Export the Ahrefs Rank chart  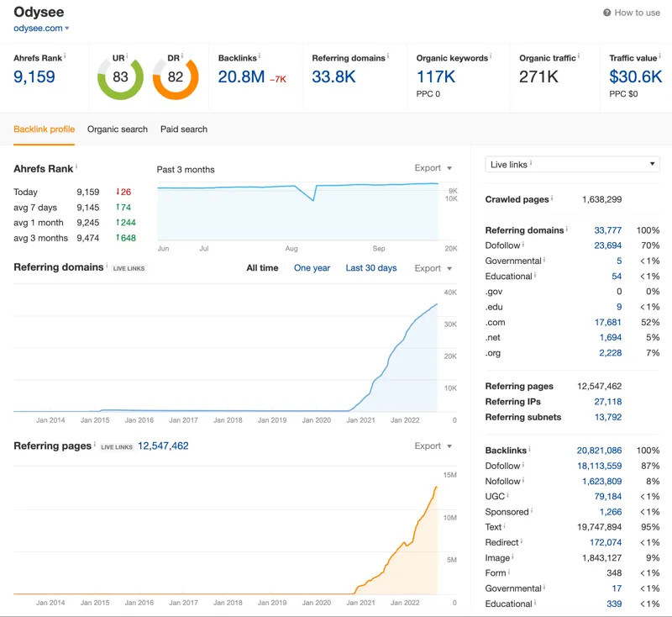point(433,167)
